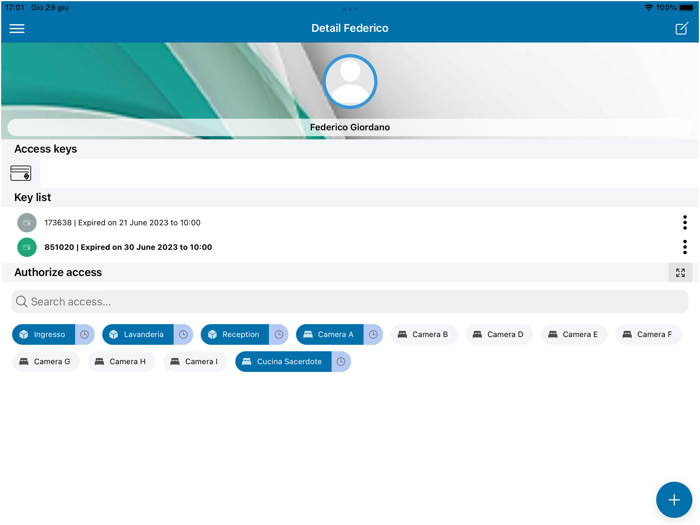Select key 851020 expired 30 June entry
The image size is (700, 525).
point(128,247)
